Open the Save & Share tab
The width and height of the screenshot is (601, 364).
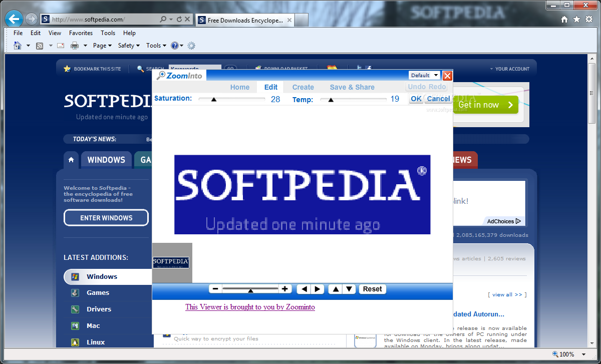352,87
